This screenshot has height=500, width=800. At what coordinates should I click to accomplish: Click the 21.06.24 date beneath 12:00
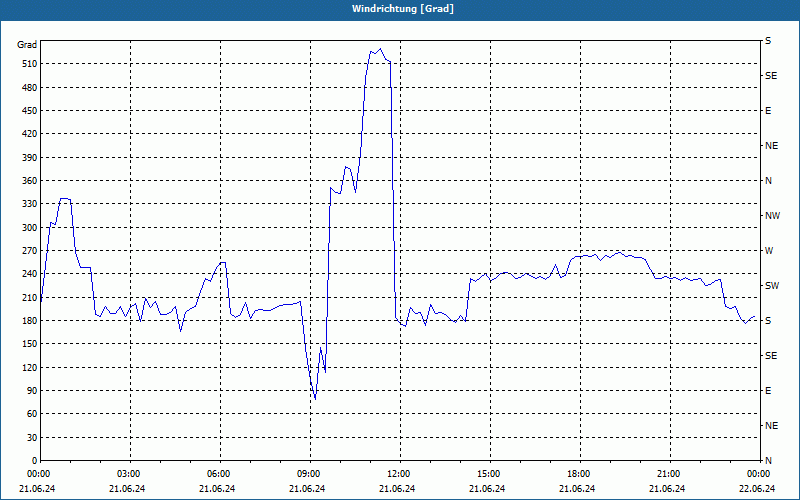[397, 489]
